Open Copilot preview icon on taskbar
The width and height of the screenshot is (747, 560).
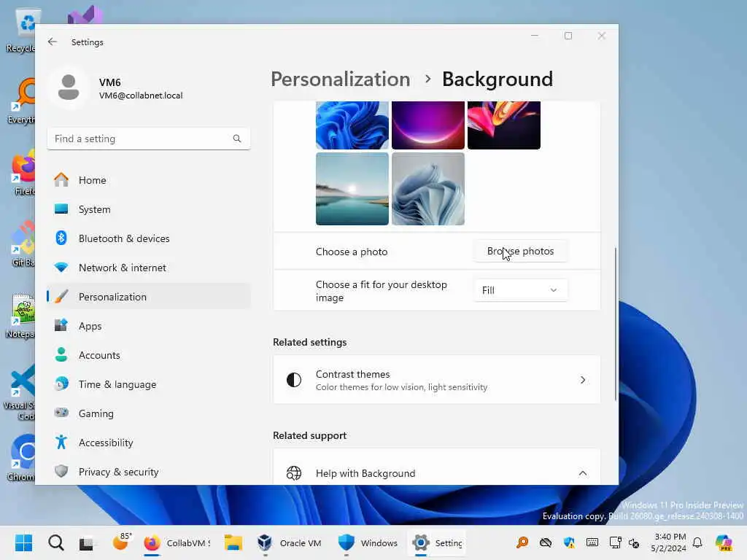pyautogui.click(x=724, y=542)
